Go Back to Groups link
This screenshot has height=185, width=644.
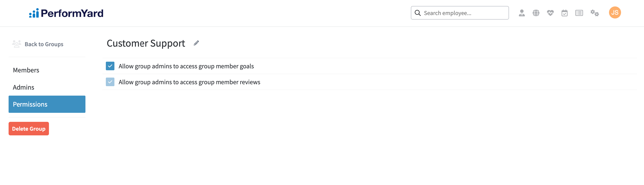click(x=44, y=44)
